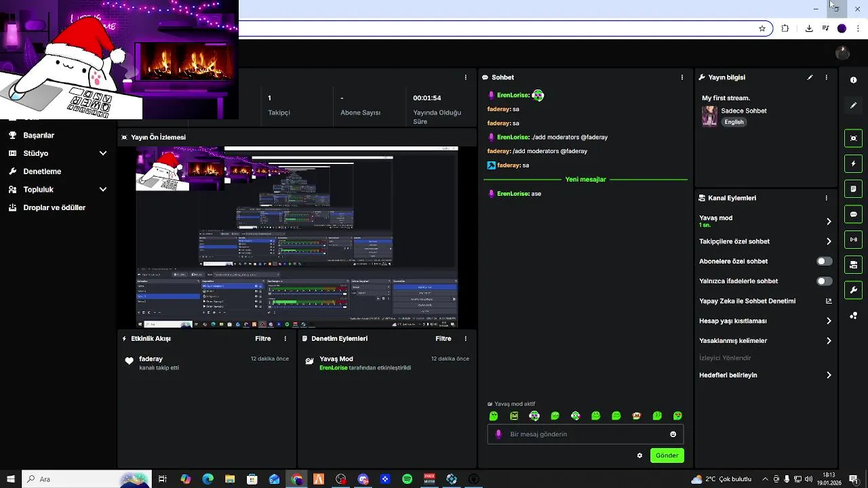Viewport: 868px width, 488px height.
Task: Open Yayın bilgisi panel three-dot menu
Action: coord(826,77)
